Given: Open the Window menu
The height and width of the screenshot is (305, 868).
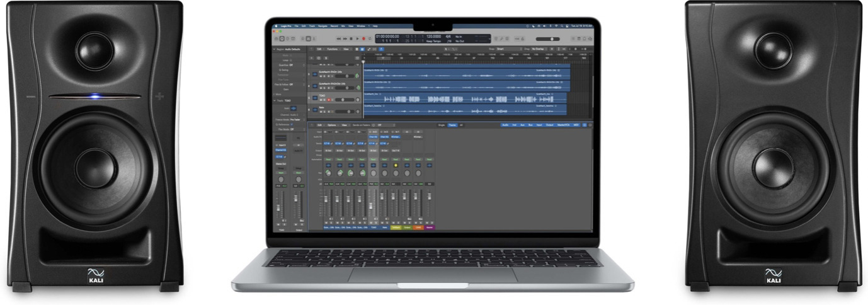Looking at the screenshot, I should (361, 26).
